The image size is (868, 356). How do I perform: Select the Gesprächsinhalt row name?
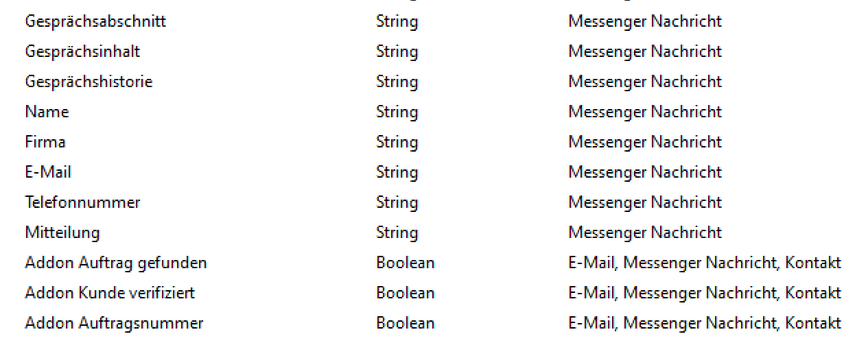[x=82, y=51]
